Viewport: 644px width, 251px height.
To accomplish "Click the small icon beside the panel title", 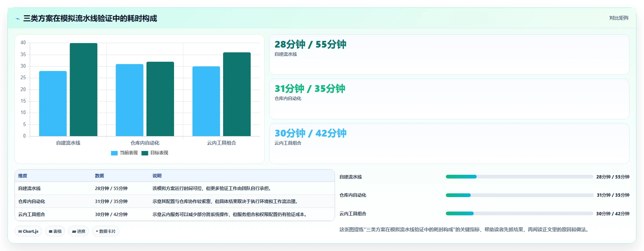I will coord(17,19).
